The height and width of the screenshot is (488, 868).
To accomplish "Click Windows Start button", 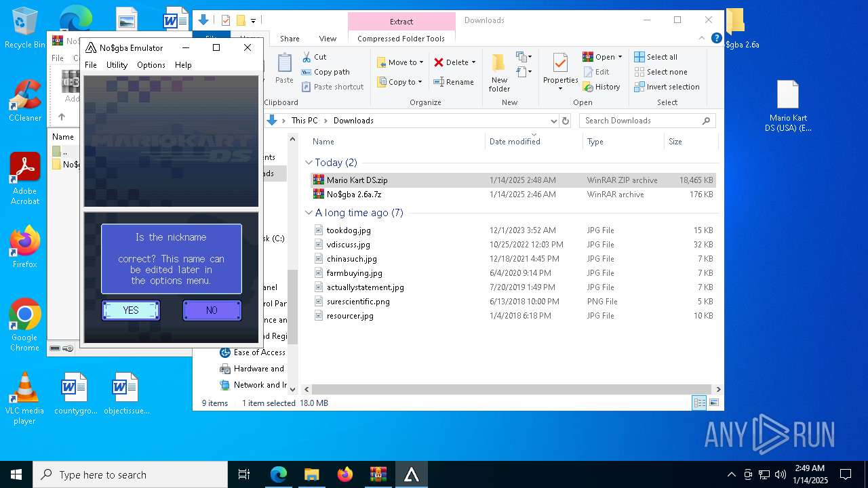I will (16, 474).
